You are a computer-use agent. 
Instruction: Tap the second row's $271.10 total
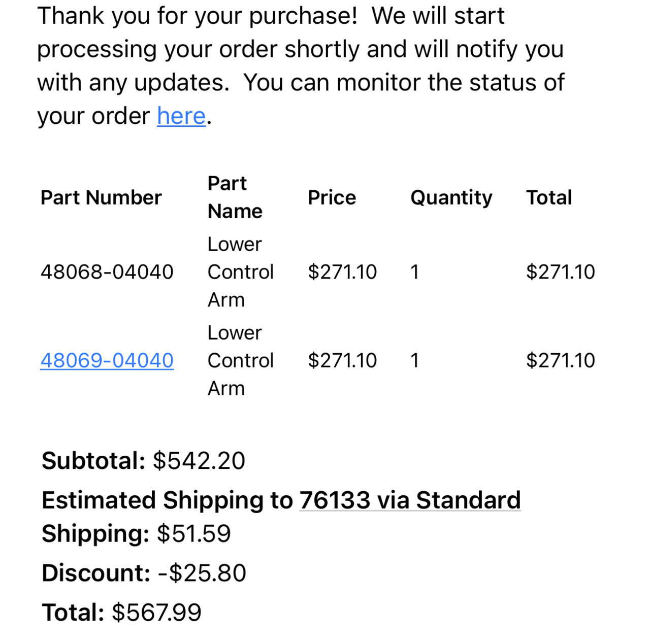[561, 360]
